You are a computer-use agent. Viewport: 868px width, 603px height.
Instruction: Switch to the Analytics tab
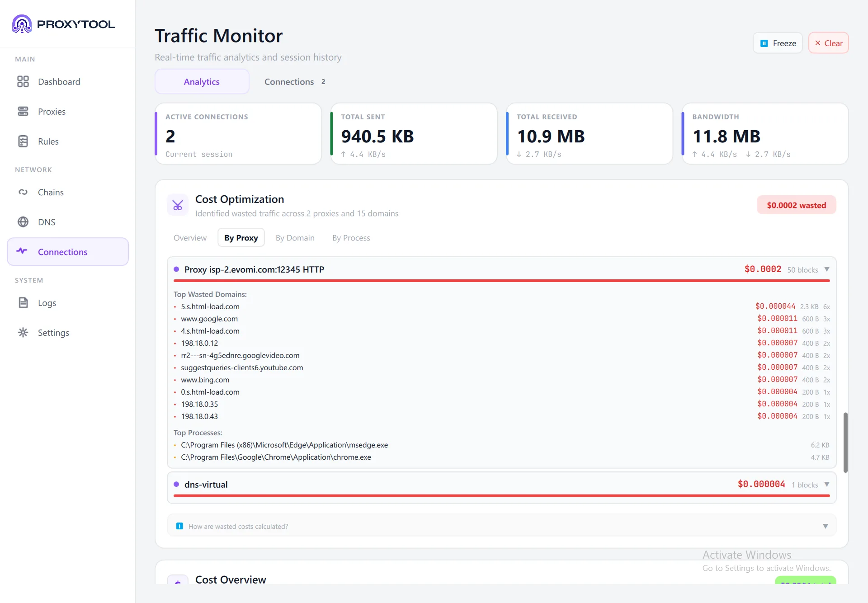coord(202,82)
